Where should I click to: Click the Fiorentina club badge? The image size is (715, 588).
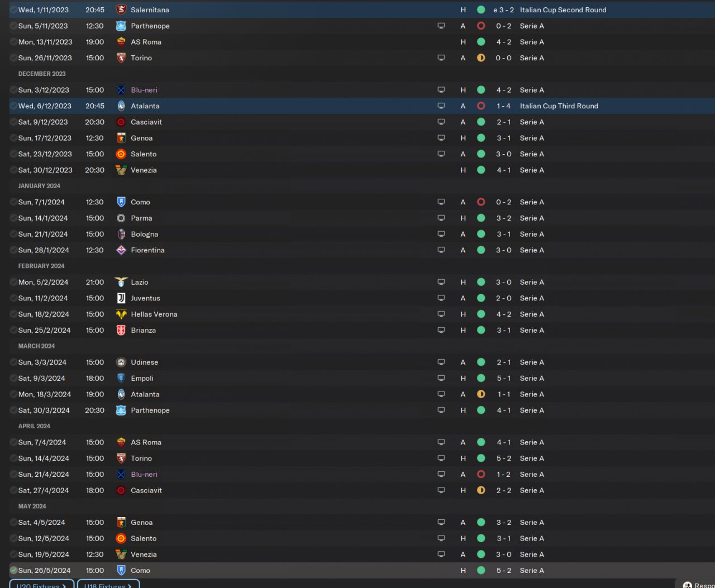coord(121,250)
